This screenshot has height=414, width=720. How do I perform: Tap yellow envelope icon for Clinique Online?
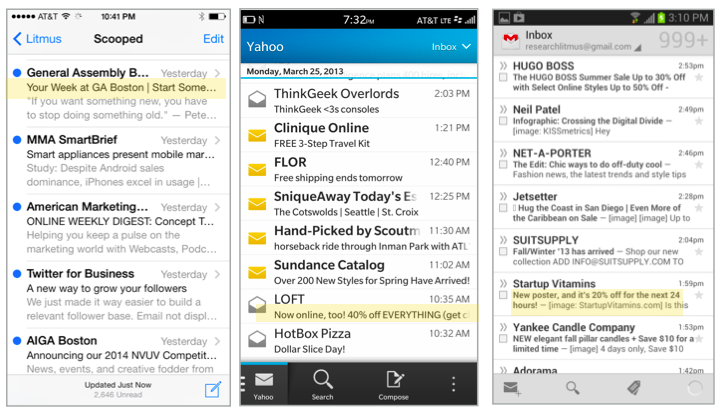(x=257, y=135)
